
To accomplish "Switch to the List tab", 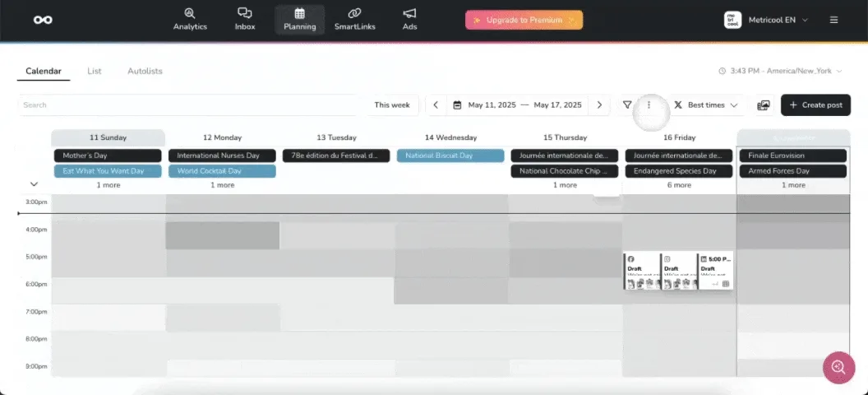I will point(95,72).
